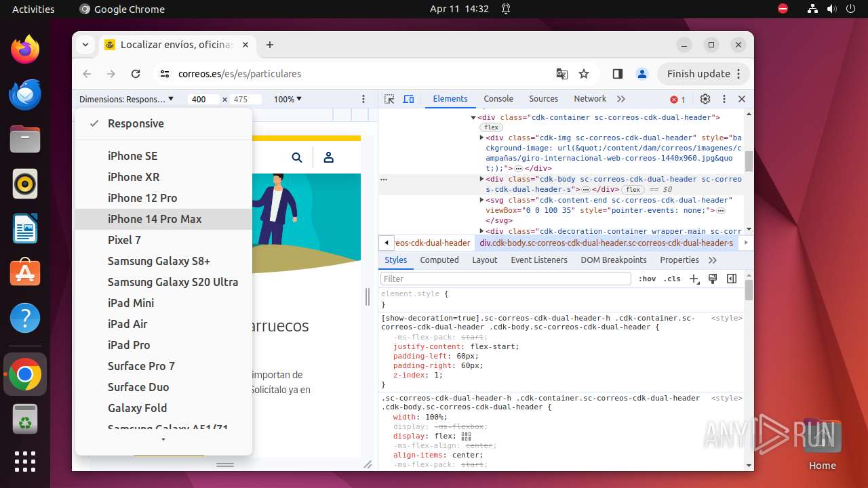Image resolution: width=868 pixels, height=488 pixels.
Task: Click the red error count badge
Action: (x=677, y=100)
